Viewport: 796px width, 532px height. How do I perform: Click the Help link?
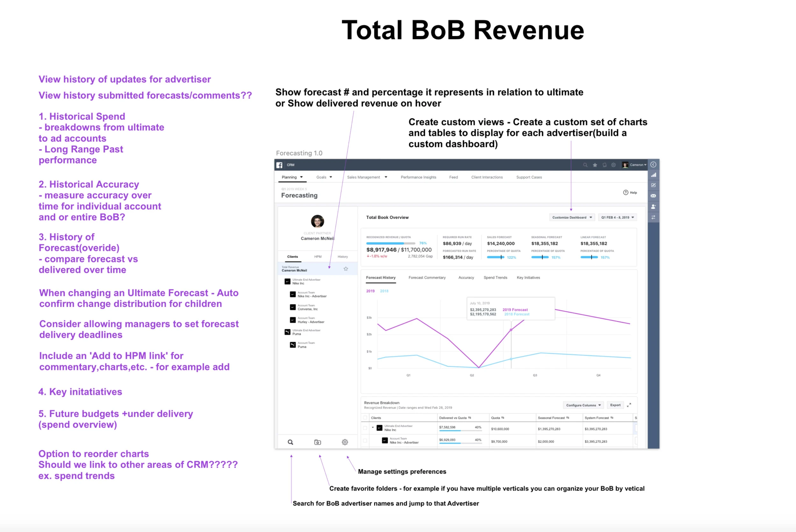point(630,192)
